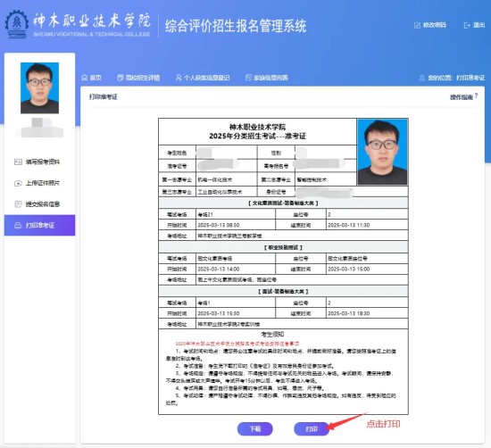Click the 2025-03-13 08:30 start time
This screenshot has height=448, width=491.
point(236,225)
